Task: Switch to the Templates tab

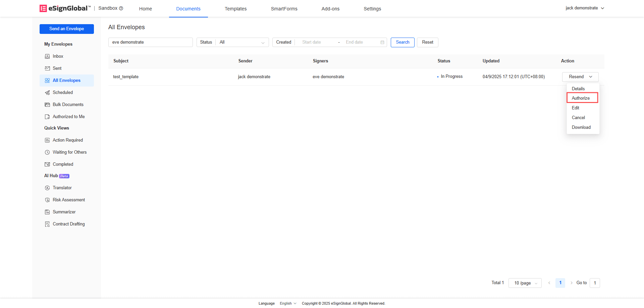Action: [235, 9]
